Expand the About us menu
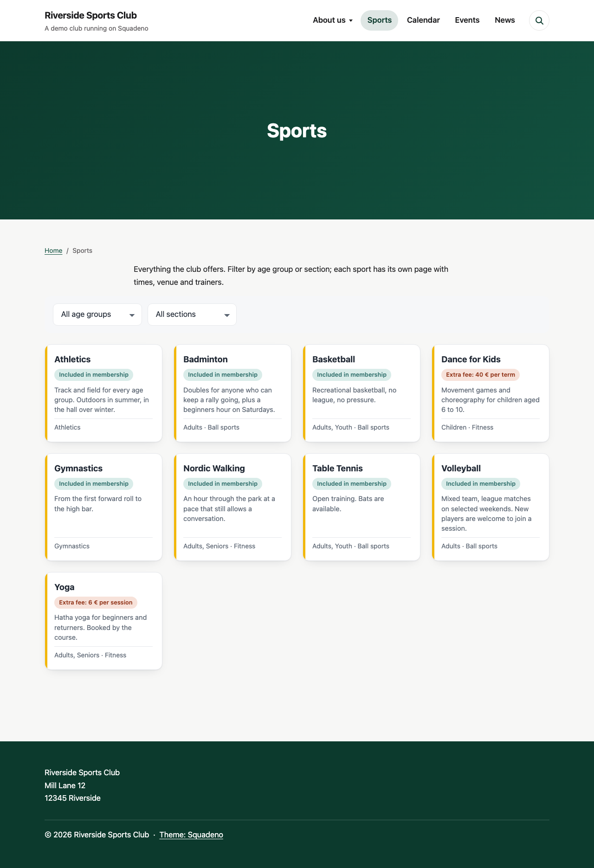The width and height of the screenshot is (594, 868). (x=333, y=20)
